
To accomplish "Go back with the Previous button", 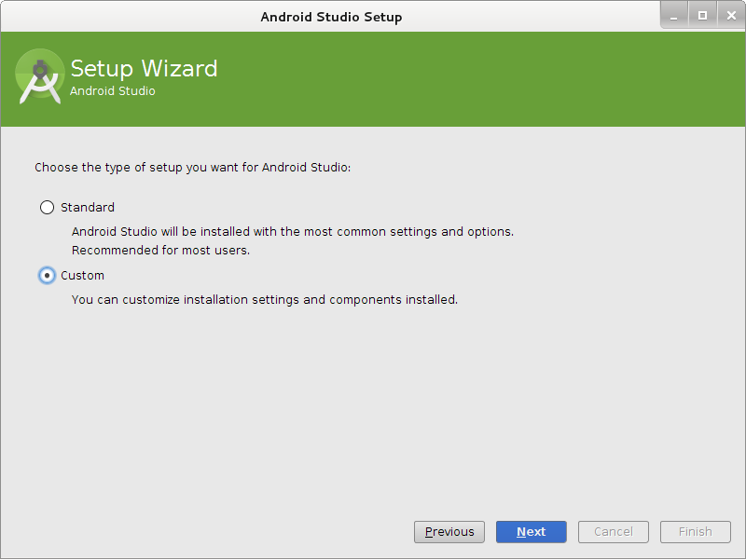I will coord(449,531).
